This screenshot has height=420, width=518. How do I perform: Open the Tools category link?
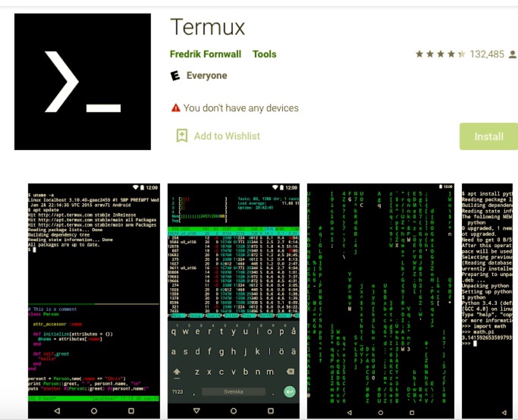264,54
